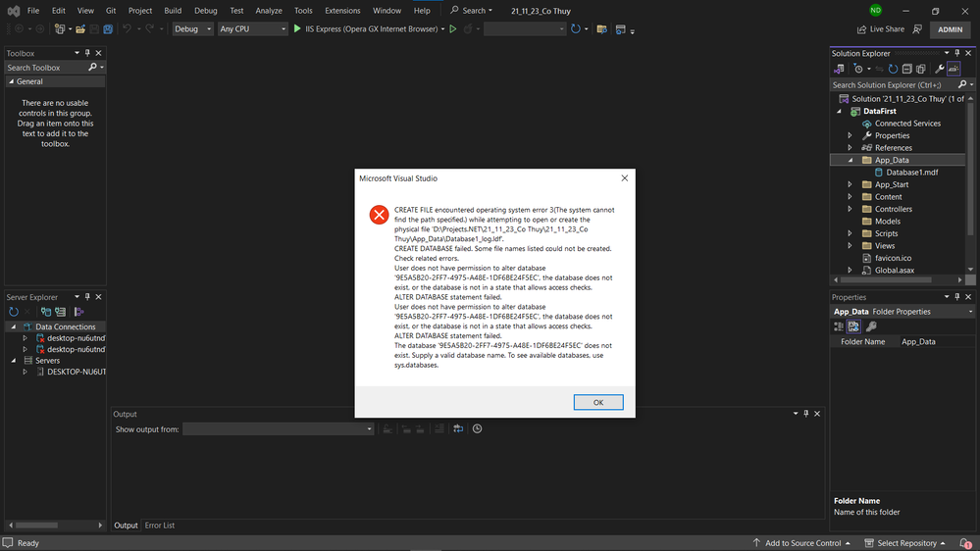
Task: Open IIS Express browser target dropdown arrow
Action: point(443,29)
